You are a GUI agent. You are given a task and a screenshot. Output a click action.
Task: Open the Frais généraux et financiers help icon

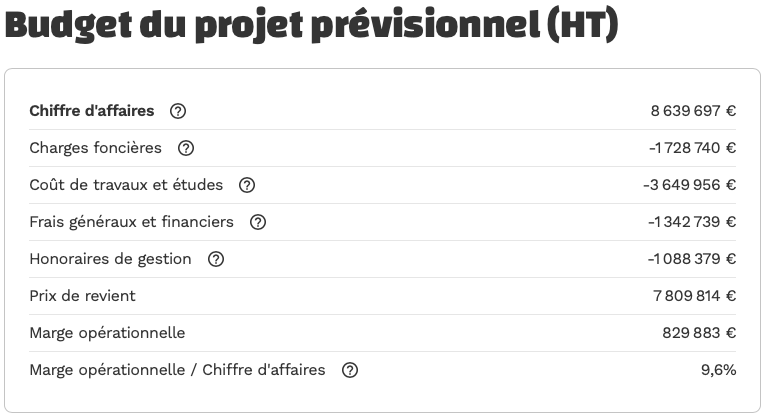(x=258, y=222)
